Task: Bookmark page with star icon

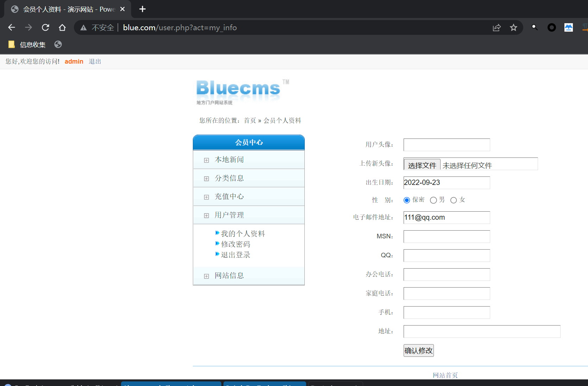Action: (513, 27)
